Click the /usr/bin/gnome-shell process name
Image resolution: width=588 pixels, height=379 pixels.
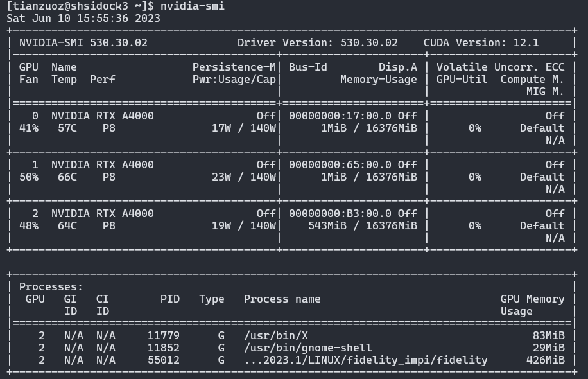(x=308, y=348)
